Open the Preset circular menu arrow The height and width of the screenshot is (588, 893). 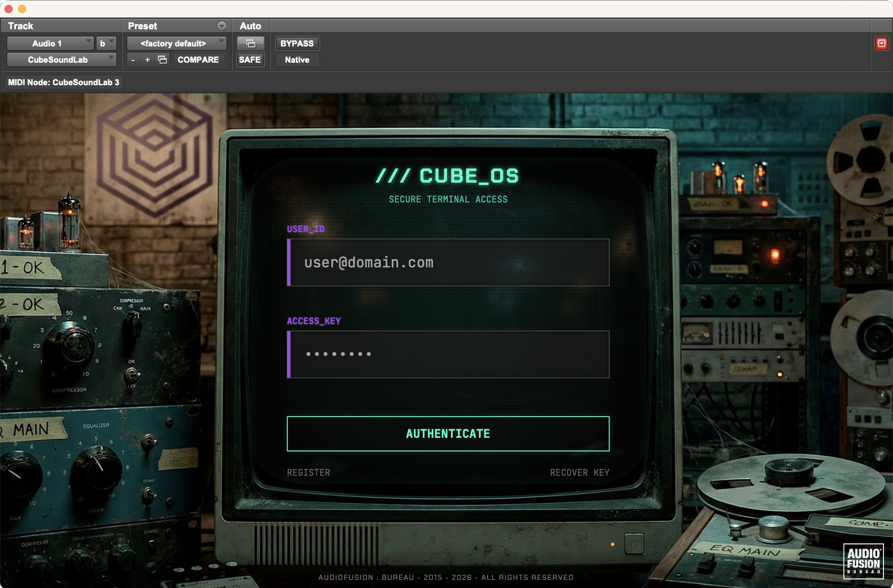click(221, 26)
